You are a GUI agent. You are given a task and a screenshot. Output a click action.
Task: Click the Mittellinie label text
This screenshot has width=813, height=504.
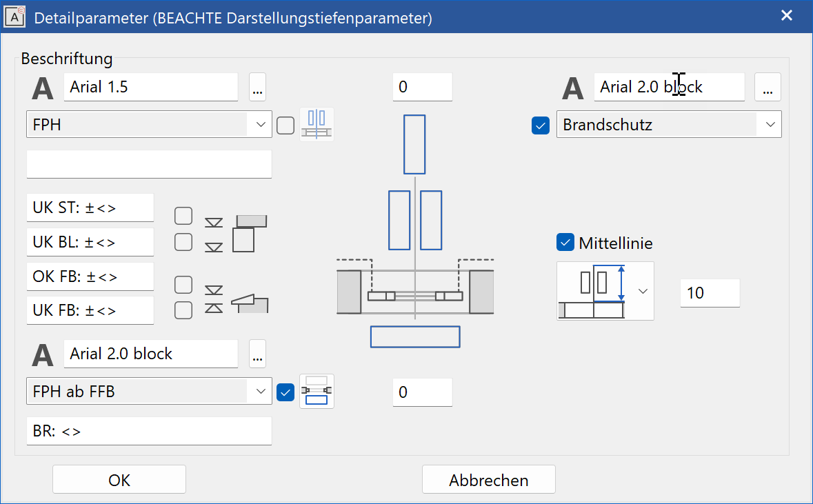(x=616, y=243)
